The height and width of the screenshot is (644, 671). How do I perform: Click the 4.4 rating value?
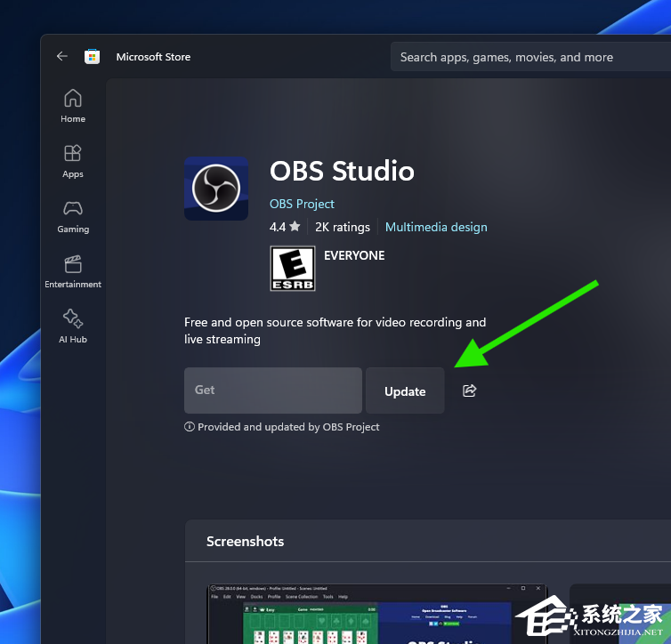[x=278, y=227]
